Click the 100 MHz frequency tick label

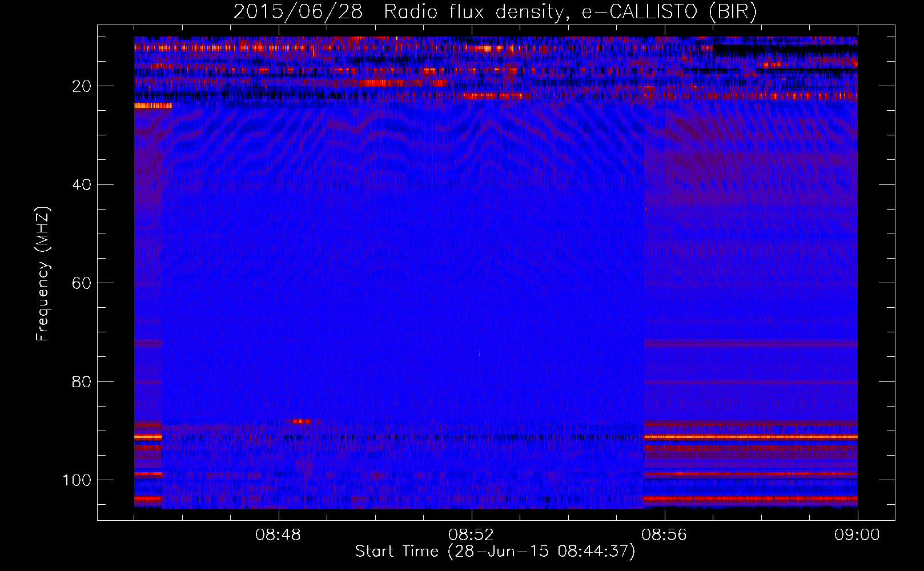pos(77,480)
